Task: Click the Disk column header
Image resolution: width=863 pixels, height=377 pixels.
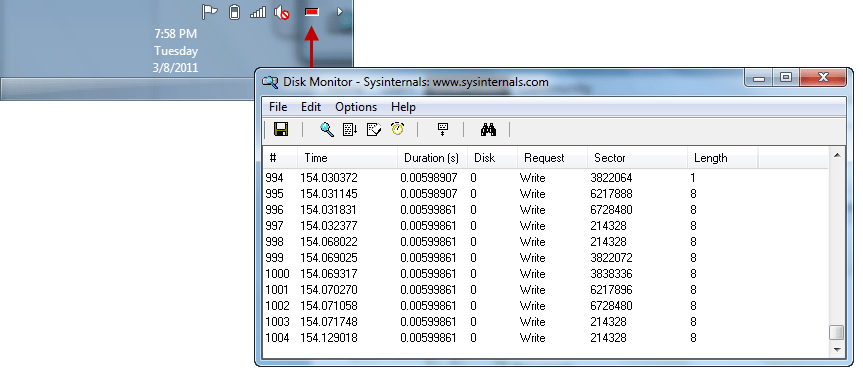Action: point(492,158)
